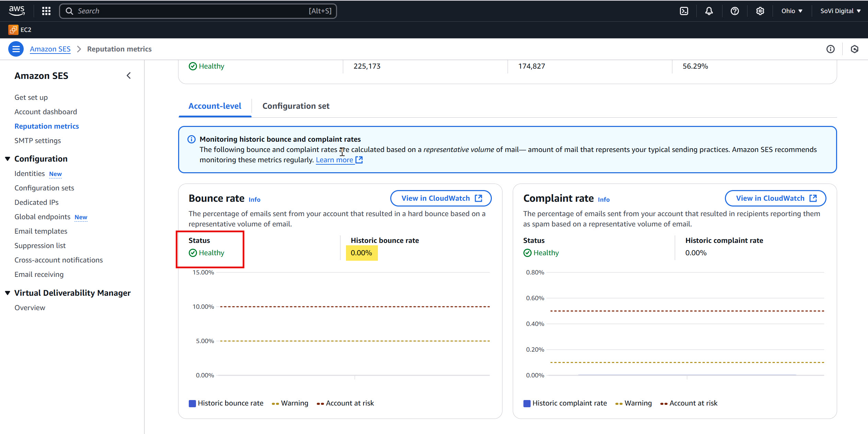868x434 pixels.
Task: Click the healthy check icon under Bounce rate status
Action: coord(193,253)
